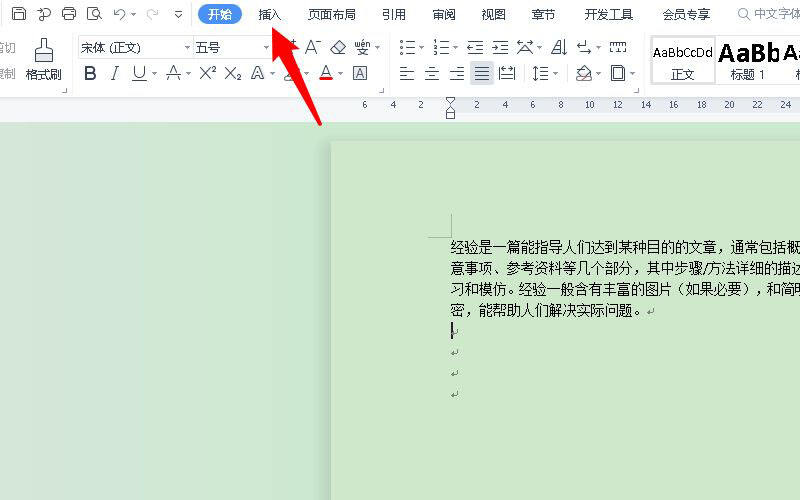Screen dimensions: 800x500
Task: Click the first-line indent marker on ruler
Action: coord(450,102)
